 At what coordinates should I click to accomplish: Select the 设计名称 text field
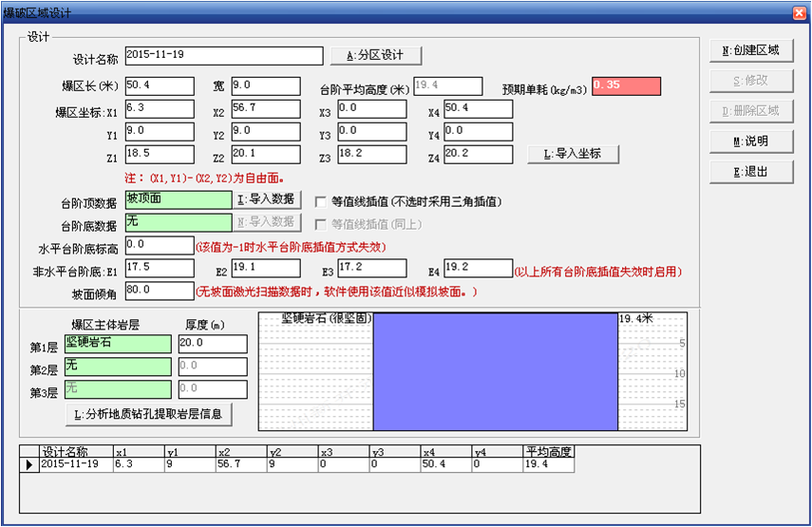(223, 55)
